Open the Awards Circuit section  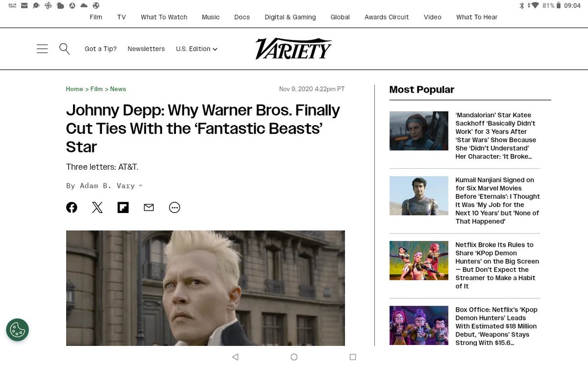pyautogui.click(x=387, y=17)
